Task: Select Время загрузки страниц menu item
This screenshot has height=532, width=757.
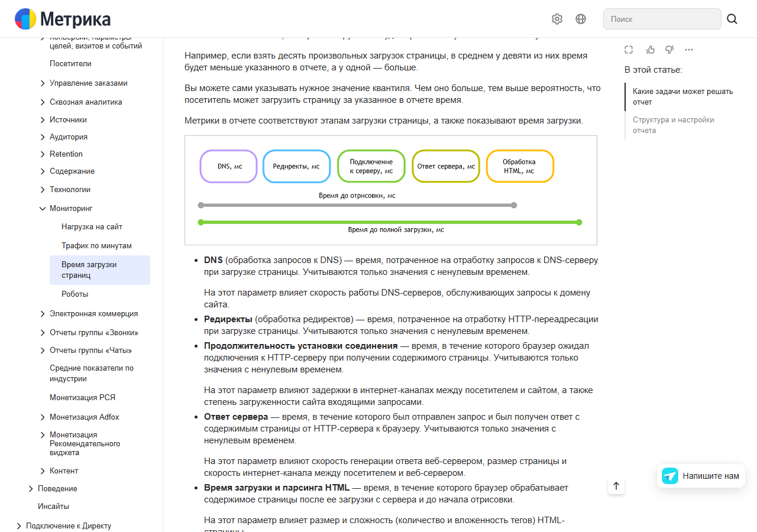Action: click(x=101, y=270)
